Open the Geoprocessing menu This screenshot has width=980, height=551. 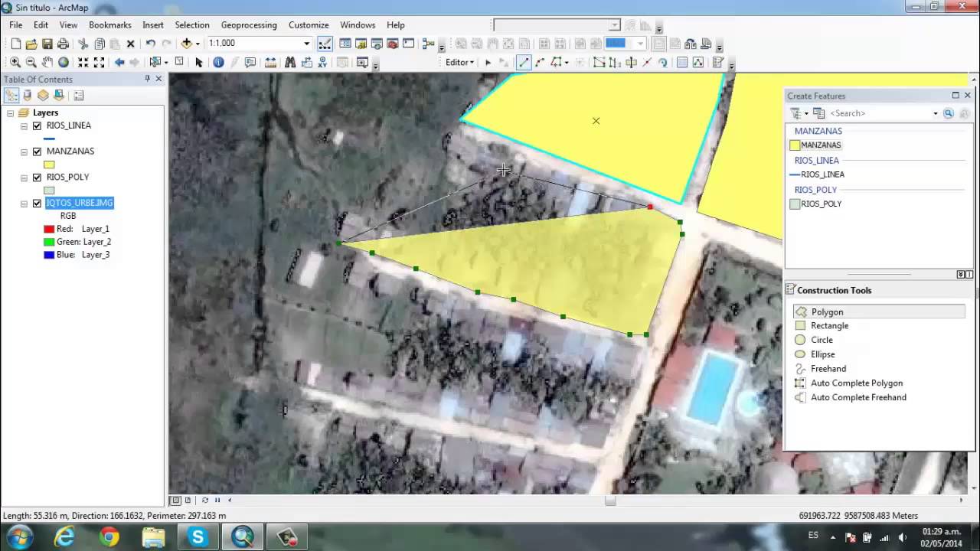tap(249, 25)
